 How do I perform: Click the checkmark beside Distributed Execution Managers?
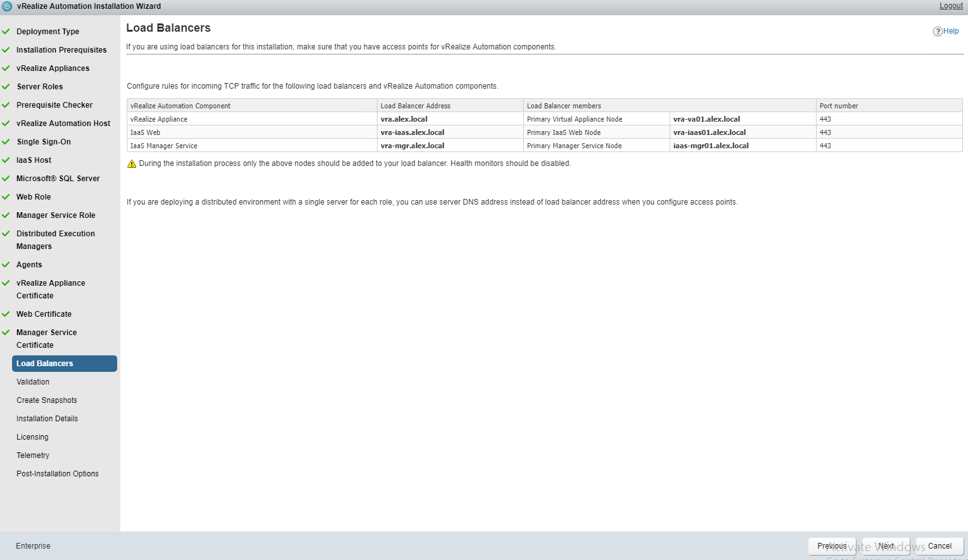click(x=6, y=233)
